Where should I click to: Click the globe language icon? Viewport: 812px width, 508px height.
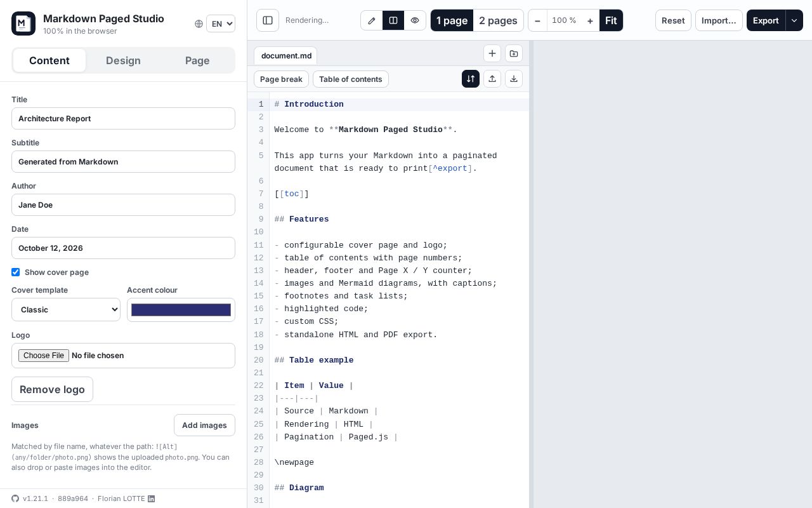[x=199, y=23]
